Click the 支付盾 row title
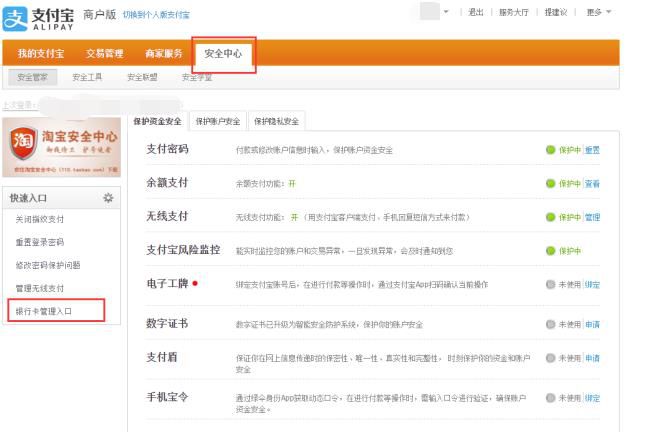647x432 pixels. (162, 357)
